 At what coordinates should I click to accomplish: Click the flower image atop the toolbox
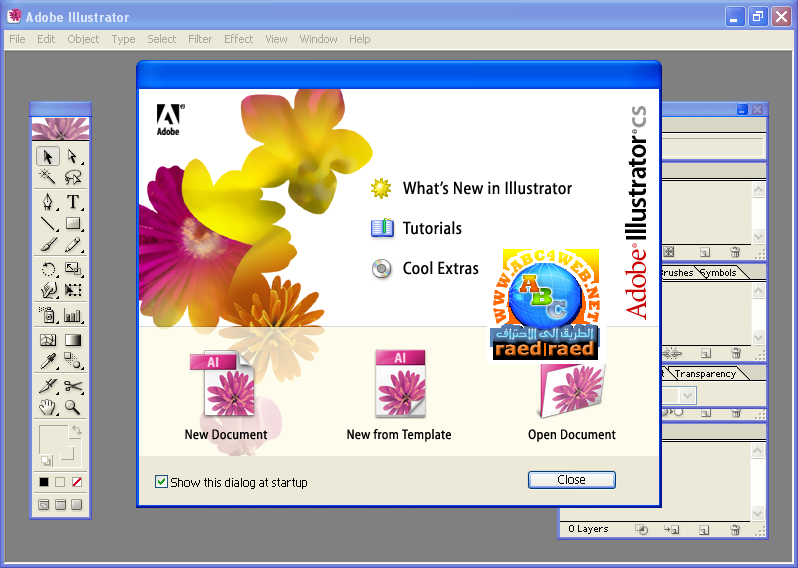pos(60,129)
